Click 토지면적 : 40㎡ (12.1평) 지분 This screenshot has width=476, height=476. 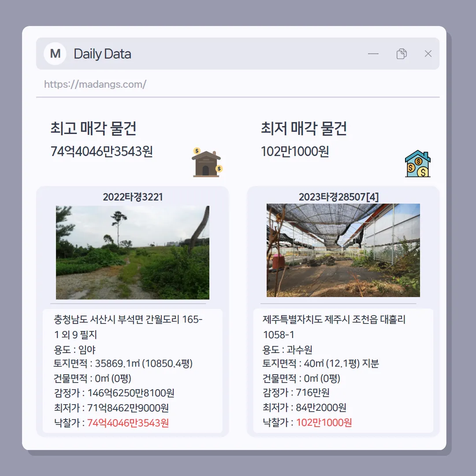[320, 363]
